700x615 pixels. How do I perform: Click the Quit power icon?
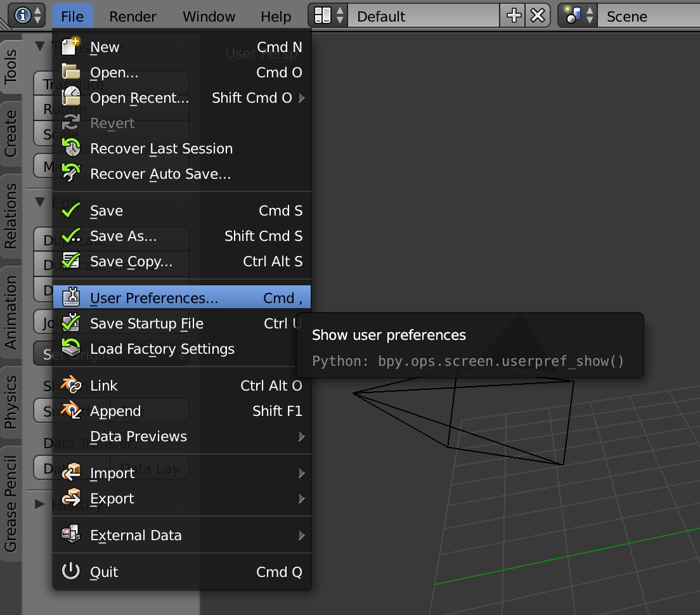71,572
